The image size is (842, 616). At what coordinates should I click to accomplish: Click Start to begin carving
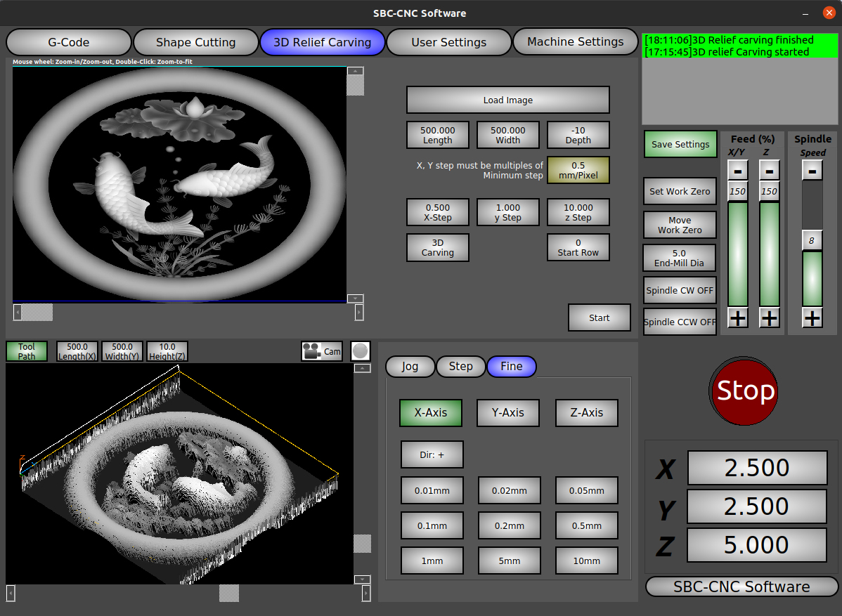point(600,317)
